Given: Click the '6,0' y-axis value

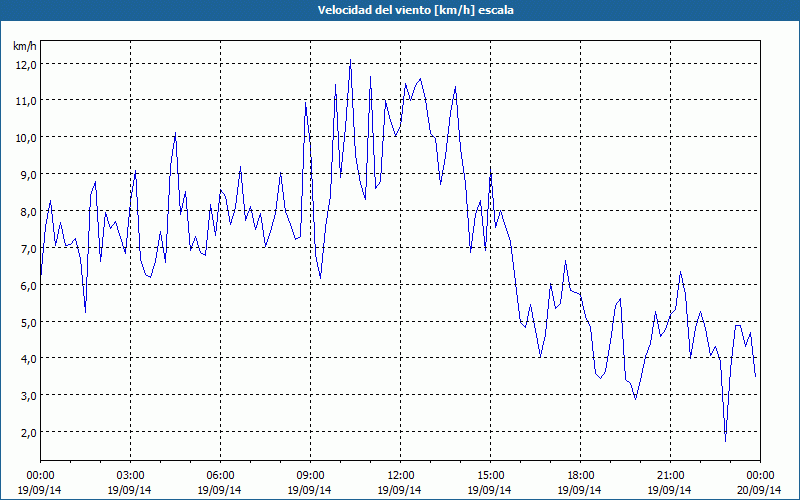Looking at the screenshot, I should [29, 285].
